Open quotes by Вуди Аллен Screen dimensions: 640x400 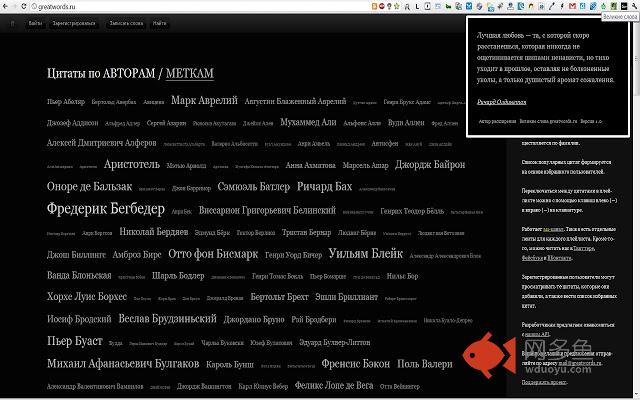(406, 123)
